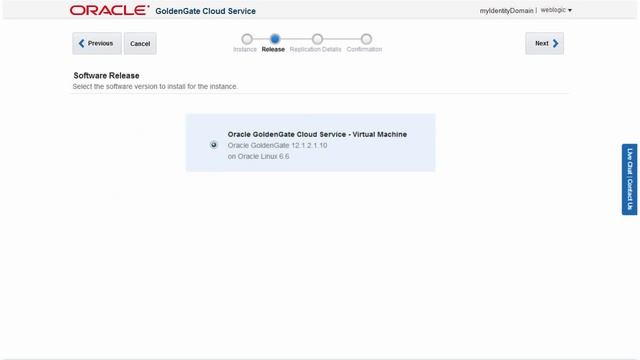Click the 'on Oracle Linux 6.6' text
Viewport: 640px width, 360px height.
pos(258,156)
